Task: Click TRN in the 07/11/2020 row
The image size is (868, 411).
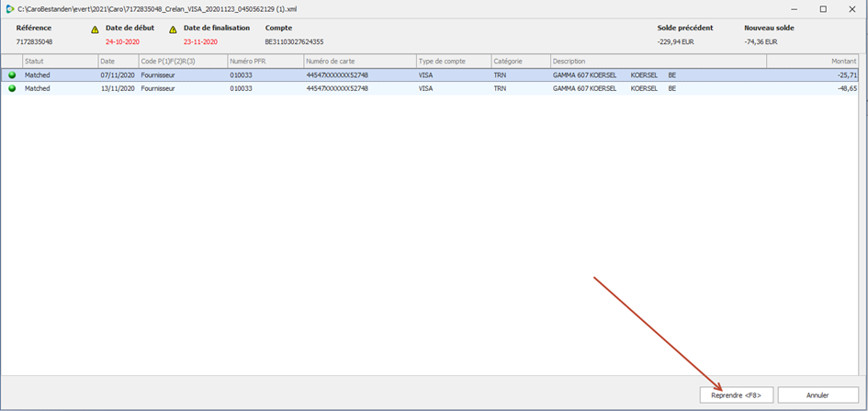Action: tap(500, 74)
